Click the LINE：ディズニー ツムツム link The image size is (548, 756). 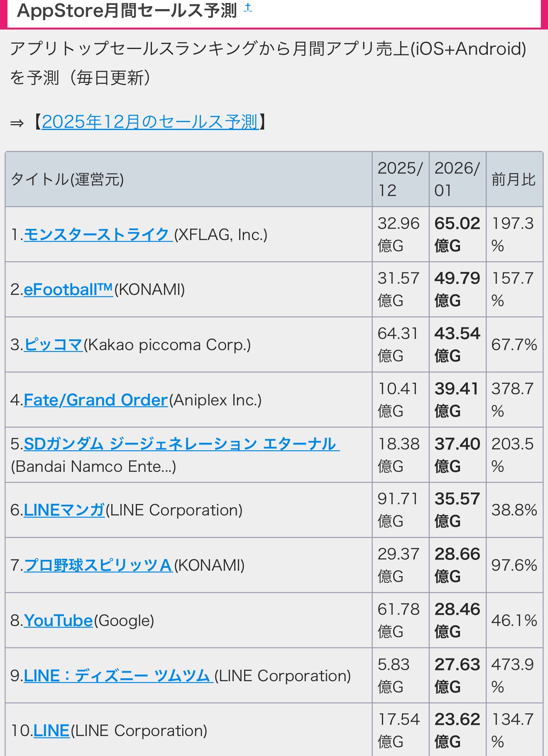coord(118,676)
